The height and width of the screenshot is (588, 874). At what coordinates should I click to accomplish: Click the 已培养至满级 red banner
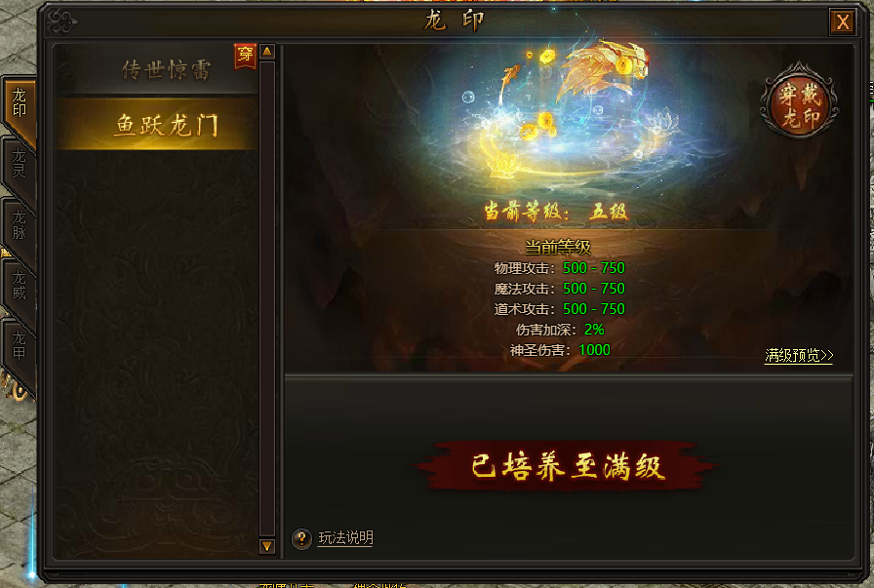click(568, 466)
